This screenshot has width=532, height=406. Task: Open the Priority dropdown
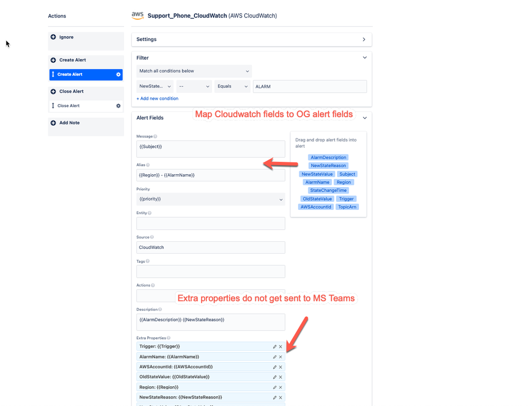click(211, 199)
